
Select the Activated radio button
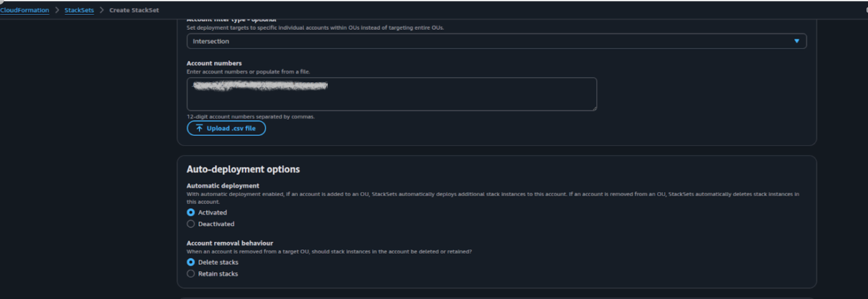pyautogui.click(x=191, y=213)
